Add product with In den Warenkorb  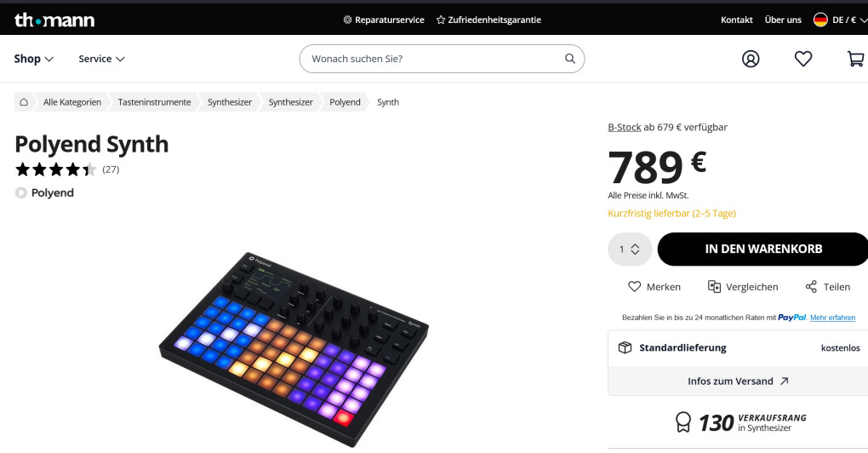[762, 249]
